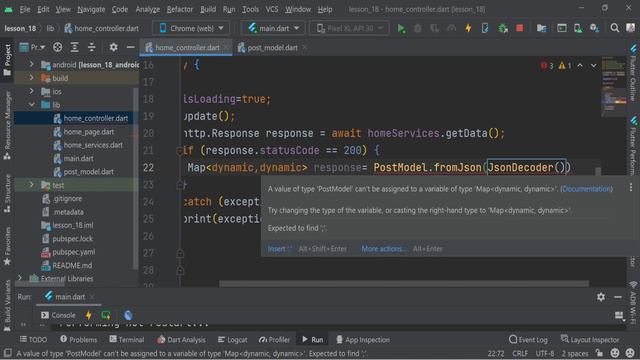
Task: Open tooltip more options three dots
Action: [631, 187]
